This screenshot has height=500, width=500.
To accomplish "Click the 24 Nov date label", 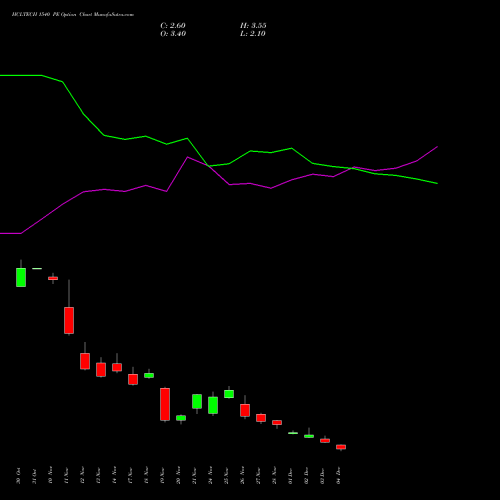I will [210, 475].
